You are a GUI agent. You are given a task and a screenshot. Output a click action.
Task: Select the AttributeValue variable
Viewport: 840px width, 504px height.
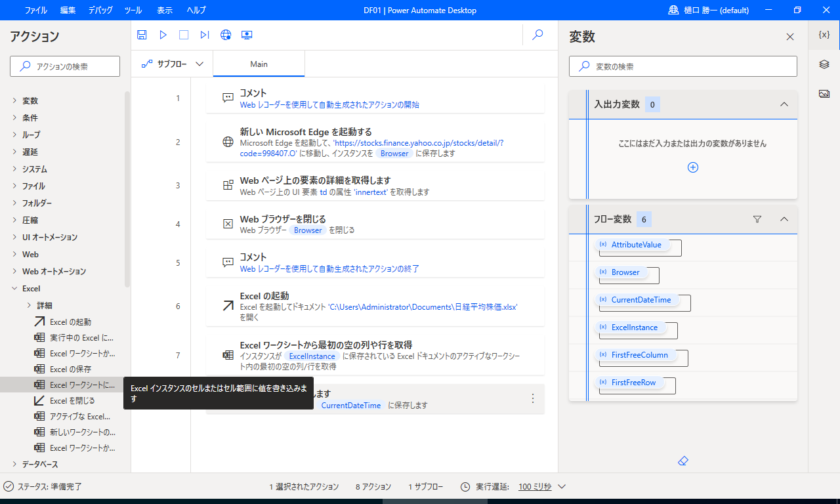pyautogui.click(x=633, y=245)
